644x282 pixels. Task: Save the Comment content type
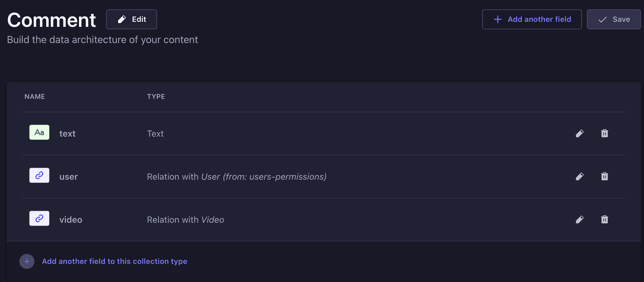click(614, 19)
